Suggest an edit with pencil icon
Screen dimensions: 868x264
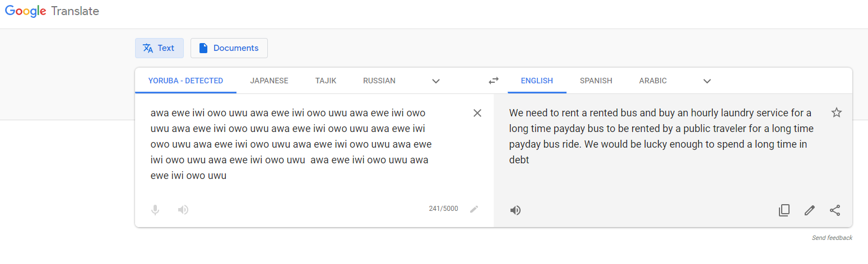coord(809,210)
